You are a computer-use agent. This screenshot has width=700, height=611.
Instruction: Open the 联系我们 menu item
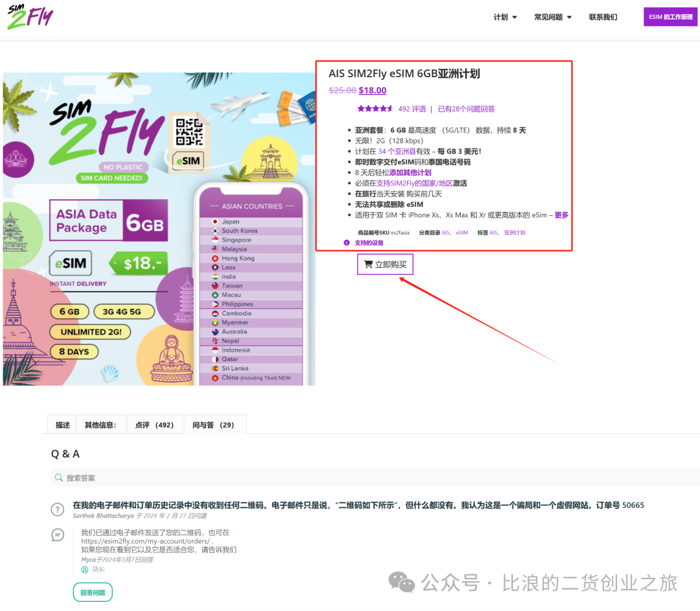tap(603, 18)
